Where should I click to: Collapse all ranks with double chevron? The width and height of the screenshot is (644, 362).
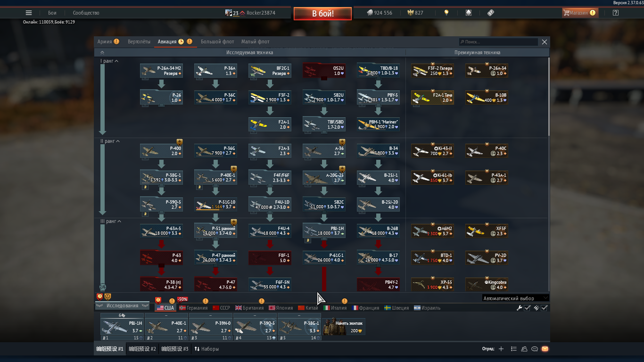tap(102, 52)
